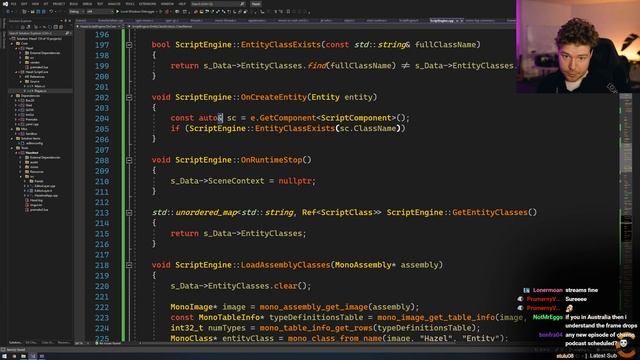Select EditorLayer.cpp in Solution Explorer

coord(44,186)
